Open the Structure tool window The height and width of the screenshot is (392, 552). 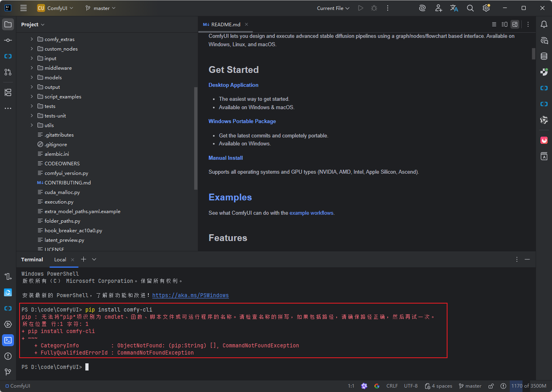coord(8,92)
